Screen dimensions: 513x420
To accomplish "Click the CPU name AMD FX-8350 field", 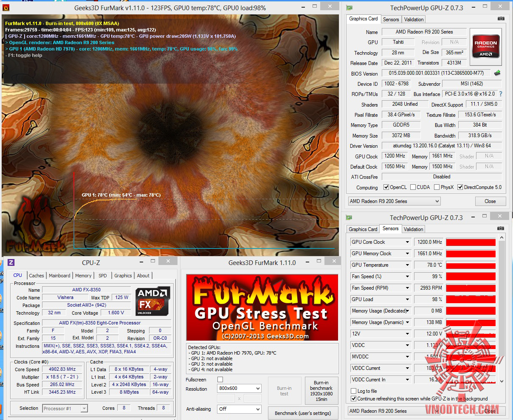I will (86, 290).
